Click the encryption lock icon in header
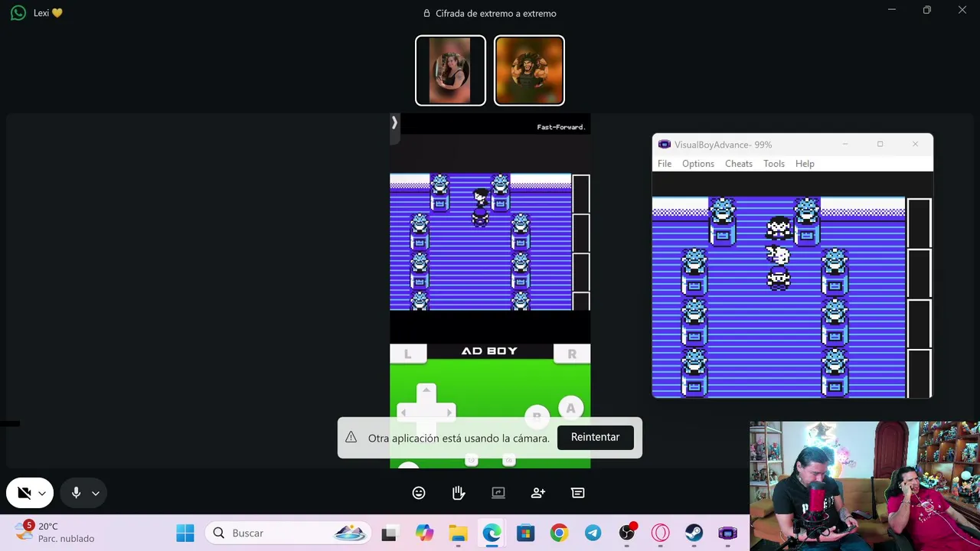The height and width of the screenshot is (551, 980). (426, 13)
